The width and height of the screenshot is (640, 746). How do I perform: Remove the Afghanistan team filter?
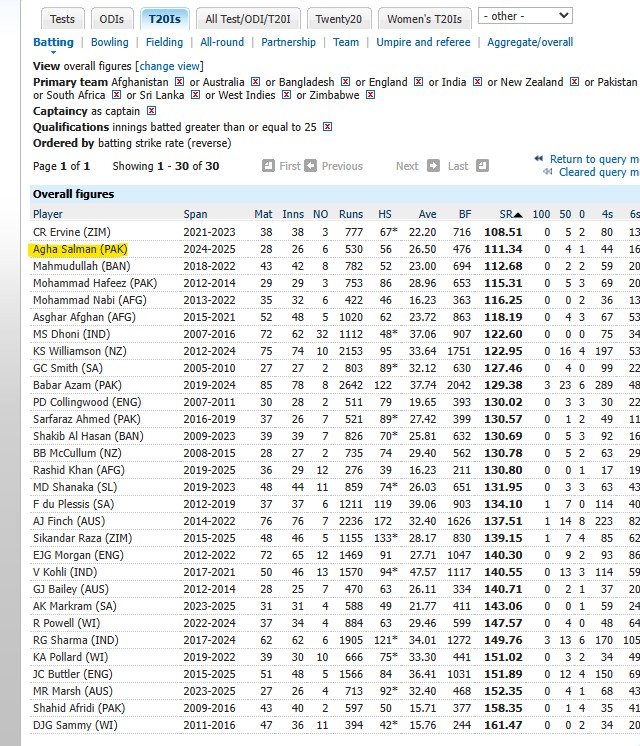coord(179,82)
